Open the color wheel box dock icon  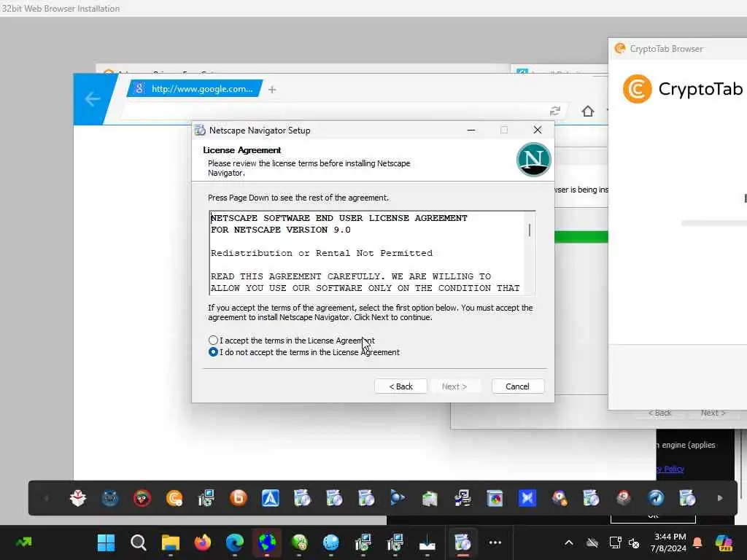click(x=495, y=498)
